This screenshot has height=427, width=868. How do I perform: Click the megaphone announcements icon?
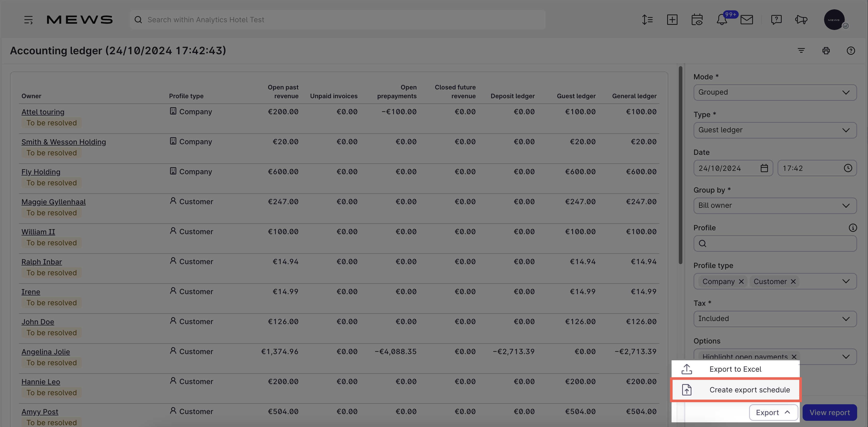[801, 20]
